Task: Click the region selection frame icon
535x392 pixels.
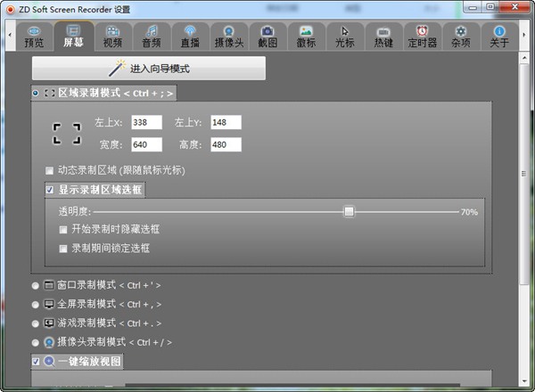Action: point(66,134)
